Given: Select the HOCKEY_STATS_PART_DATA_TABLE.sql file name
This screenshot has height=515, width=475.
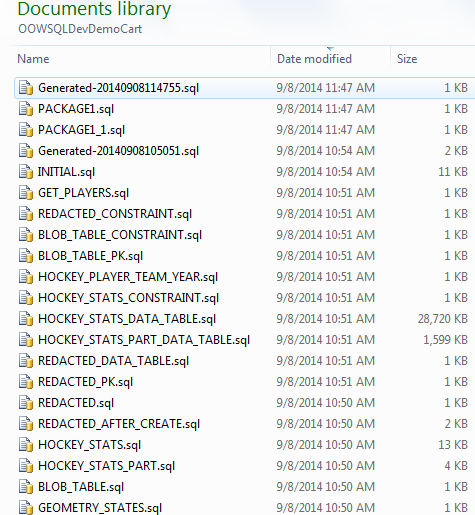Looking at the screenshot, I should point(144,340).
